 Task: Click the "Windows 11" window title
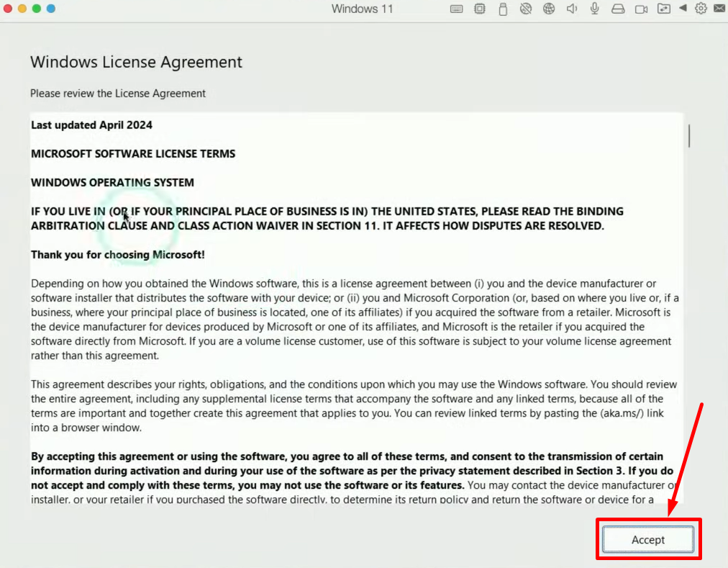362,9
